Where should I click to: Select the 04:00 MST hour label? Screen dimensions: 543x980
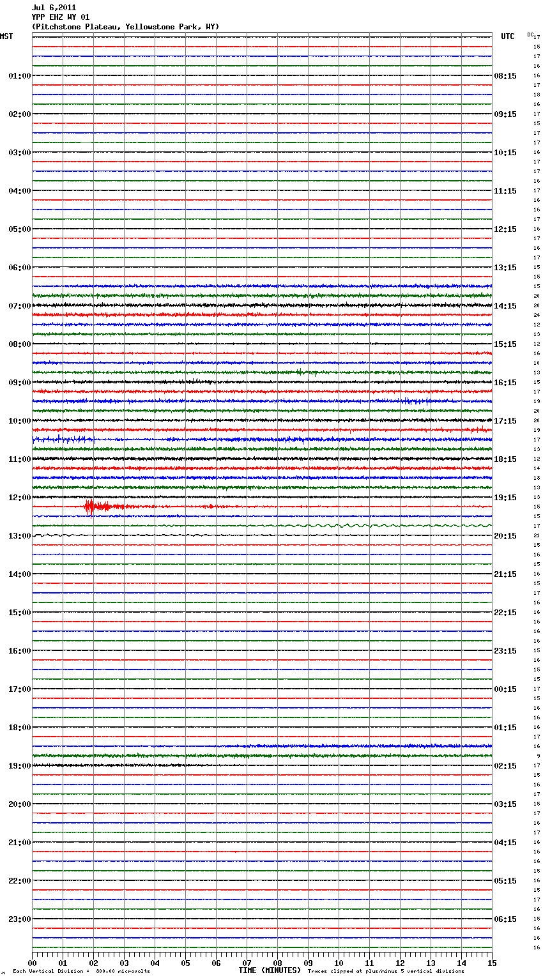coord(20,191)
